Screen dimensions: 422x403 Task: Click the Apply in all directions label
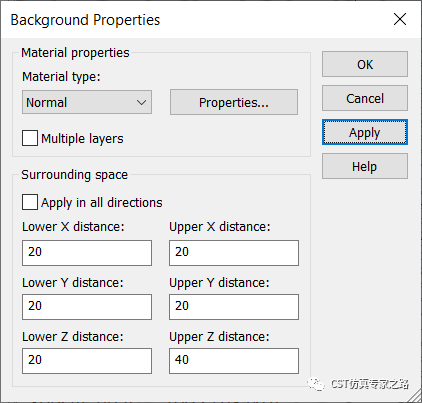(102, 202)
